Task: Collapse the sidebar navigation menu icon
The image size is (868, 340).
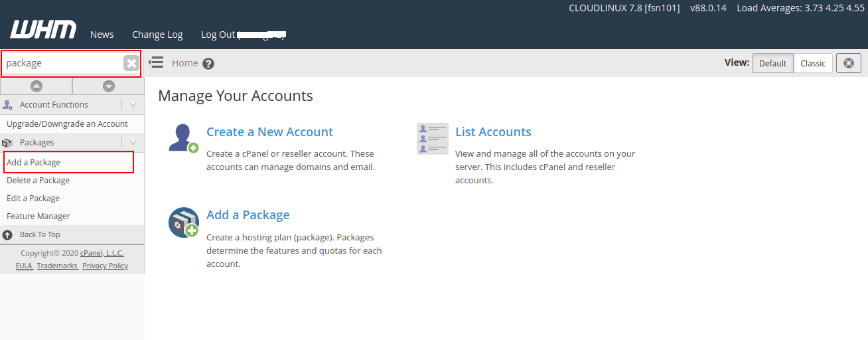Action: pos(156,62)
